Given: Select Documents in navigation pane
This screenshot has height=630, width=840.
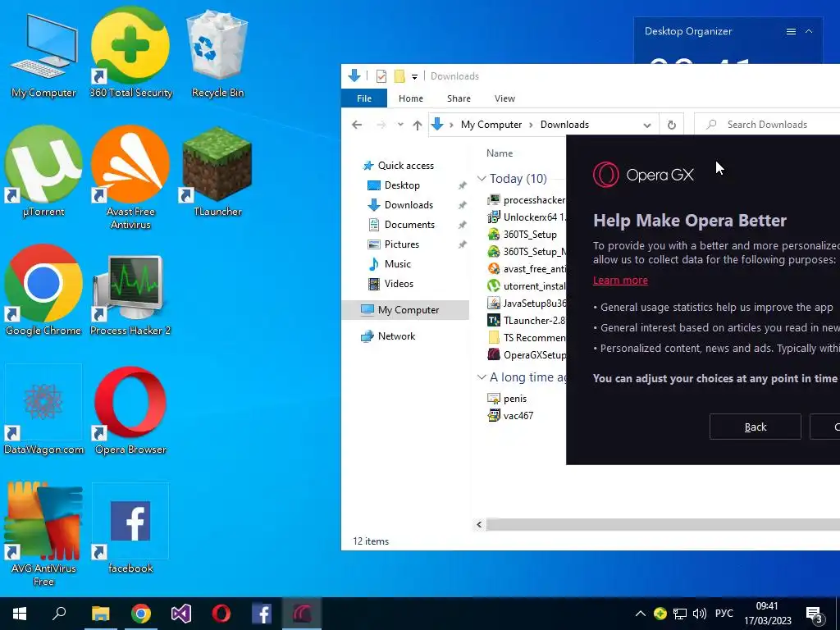Looking at the screenshot, I should point(402,225).
